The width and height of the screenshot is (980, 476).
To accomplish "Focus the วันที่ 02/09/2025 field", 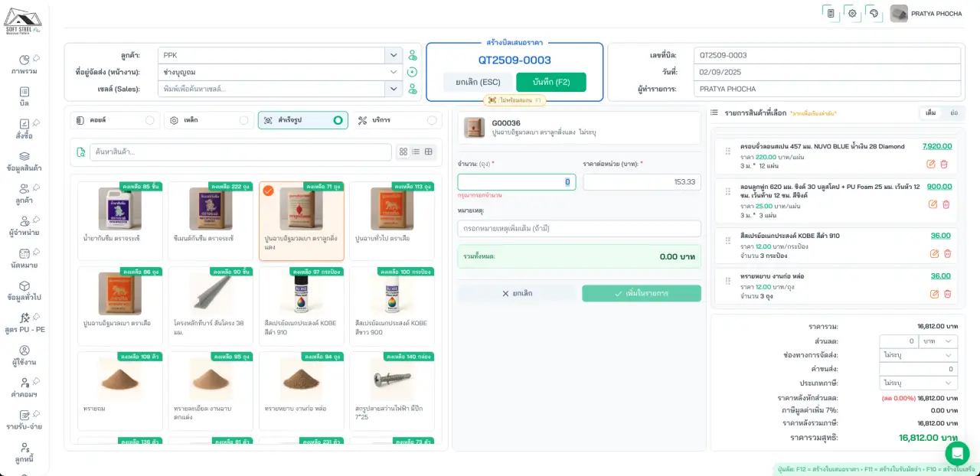I will click(x=827, y=72).
